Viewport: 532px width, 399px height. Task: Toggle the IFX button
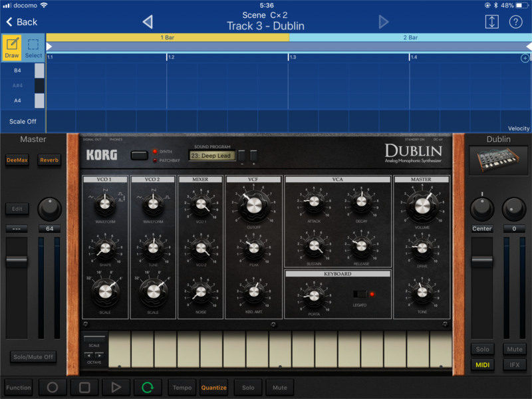pos(514,364)
